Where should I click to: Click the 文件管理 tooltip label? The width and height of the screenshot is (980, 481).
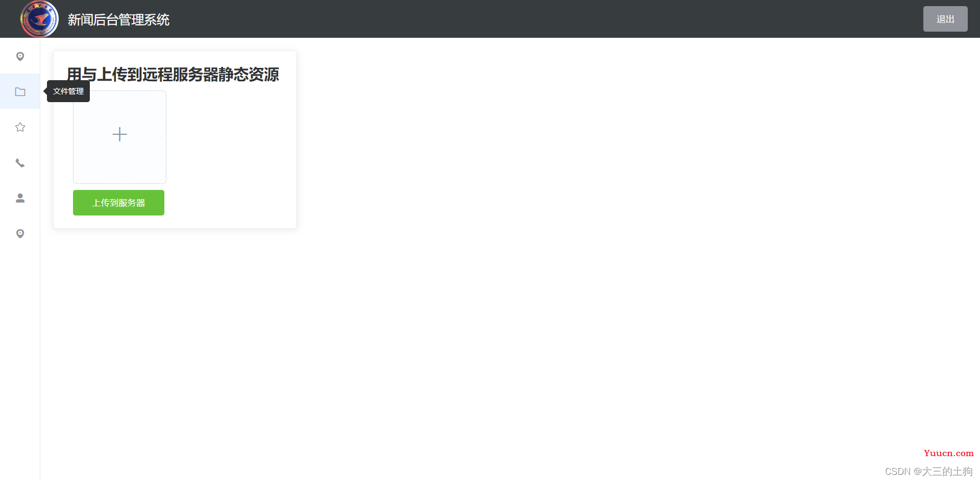(68, 91)
